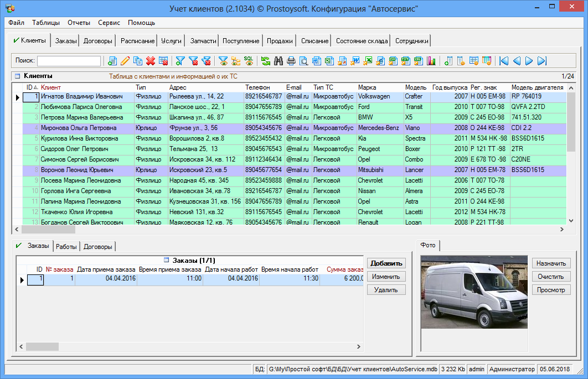Click the add filter funnel icon
The image size is (588, 379).
(x=180, y=61)
